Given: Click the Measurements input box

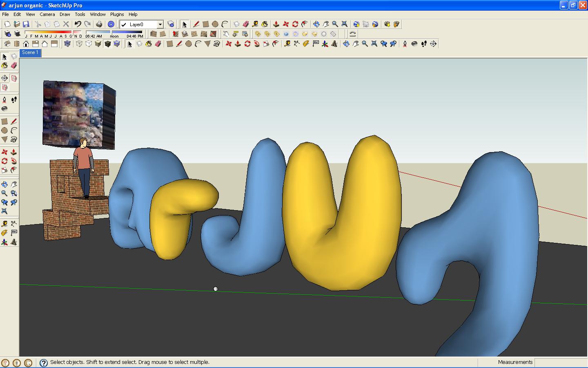Looking at the screenshot, I should (561, 362).
